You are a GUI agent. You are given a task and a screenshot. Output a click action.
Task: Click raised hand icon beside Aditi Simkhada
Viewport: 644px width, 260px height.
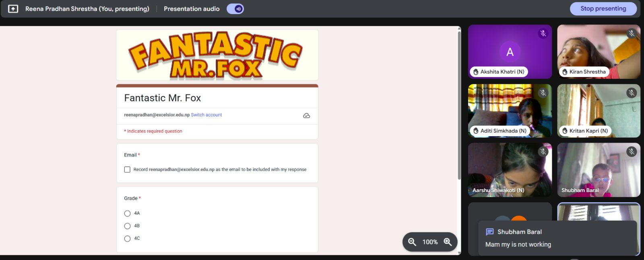click(x=476, y=131)
